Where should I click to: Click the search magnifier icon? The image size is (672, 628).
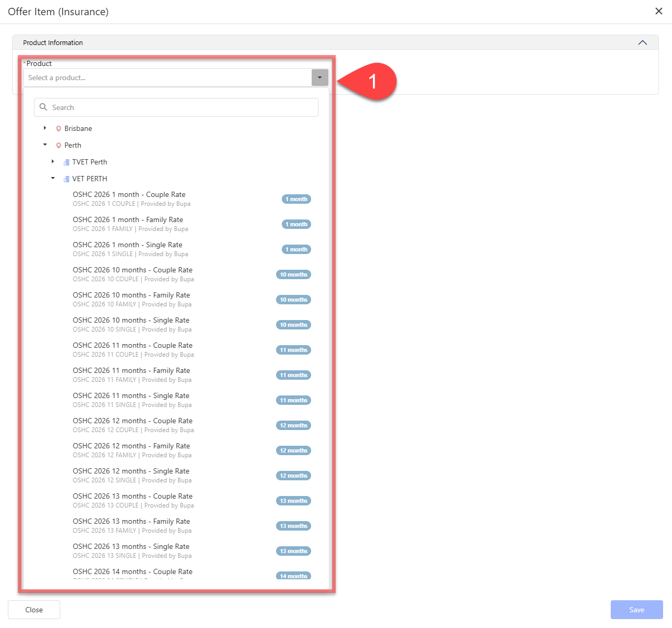[x=43, y=107]
